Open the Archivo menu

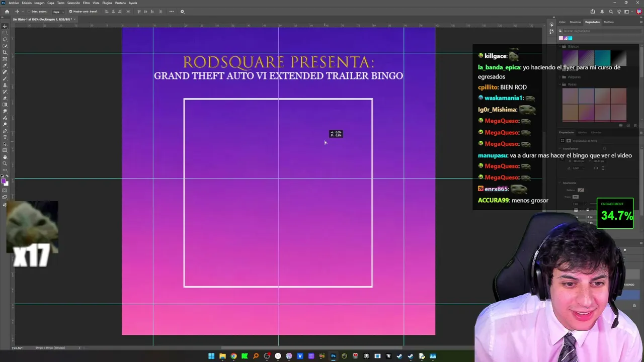click(x=14, y=3)
